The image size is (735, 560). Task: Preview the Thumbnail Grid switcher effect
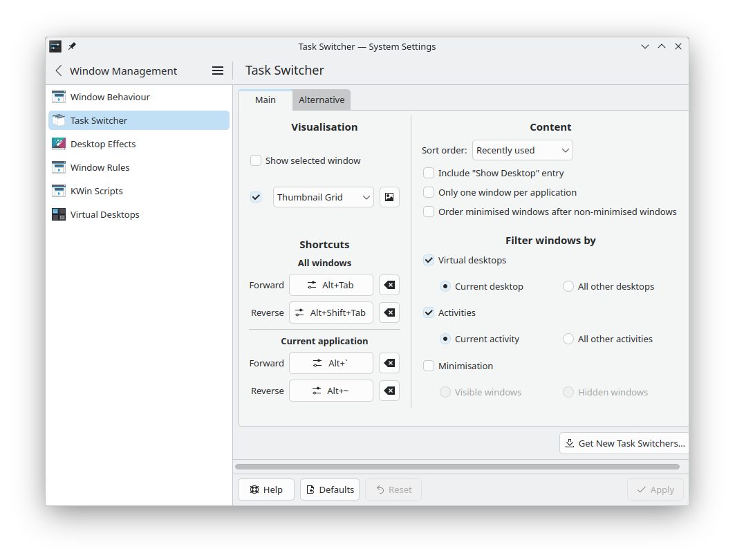(389, 197)
